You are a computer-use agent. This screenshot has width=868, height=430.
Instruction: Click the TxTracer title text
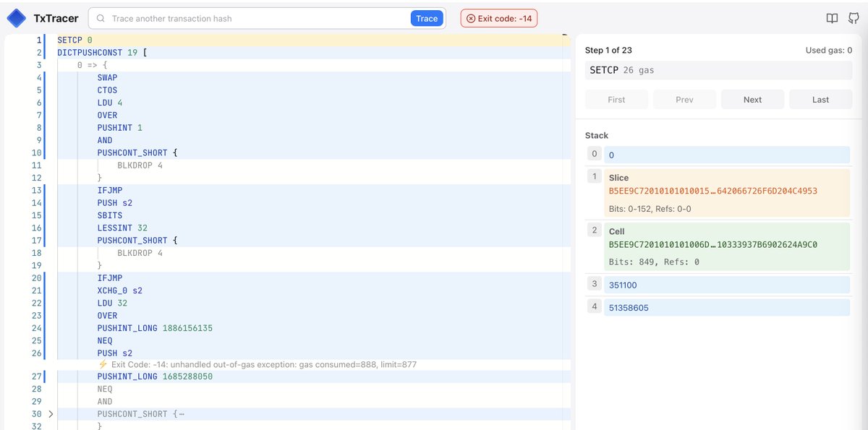point(56,18)
